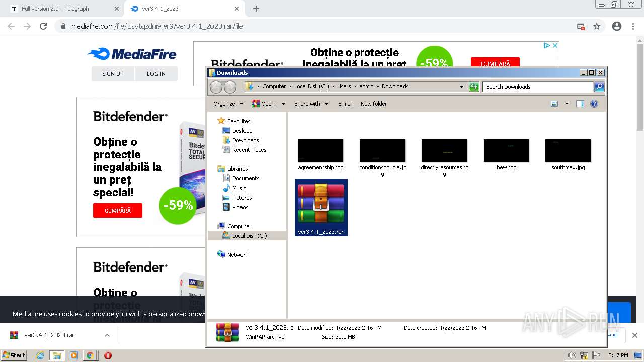Open the ver3.4.1_2023.rar download options chevron
The height and width of the screenshot is (362, 644).
tap(107, 335)
